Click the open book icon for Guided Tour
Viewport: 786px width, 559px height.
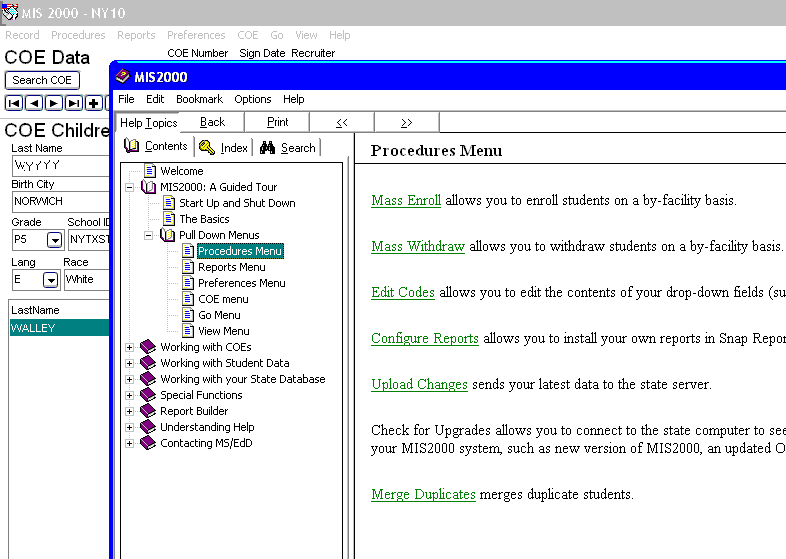click(x=148, y=187)
